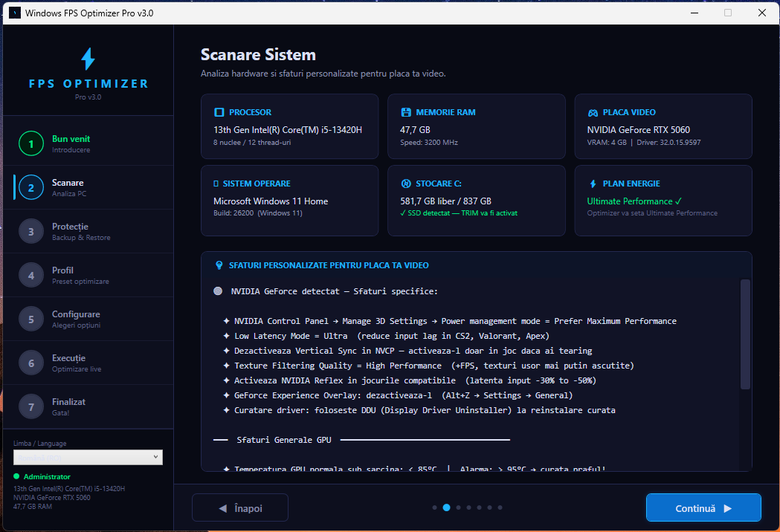Click the PLAN ENERGIE bolt icon
Viewport: 780px width, 532px height.
[x=593, y=184]
